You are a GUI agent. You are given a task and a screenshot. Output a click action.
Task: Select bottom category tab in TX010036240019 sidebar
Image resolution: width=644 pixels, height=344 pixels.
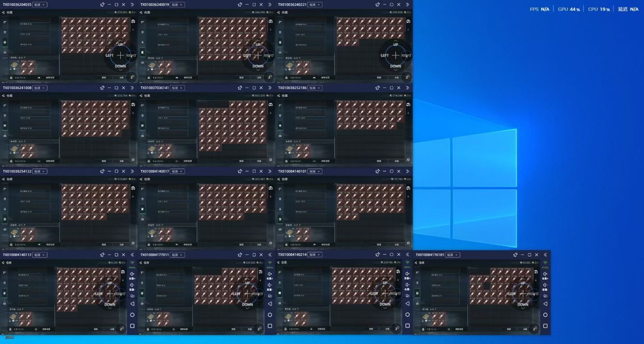coord(143,62)
